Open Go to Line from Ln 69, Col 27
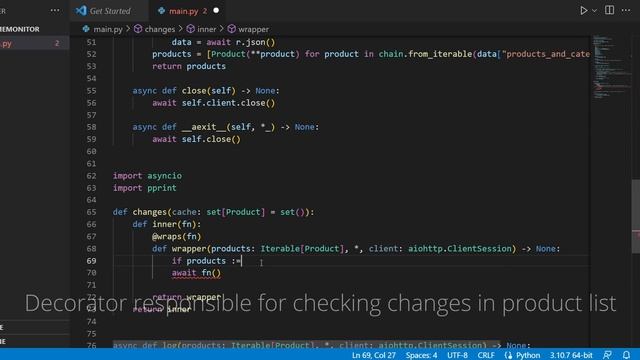640x360 pixels. [x=373, y=355]
